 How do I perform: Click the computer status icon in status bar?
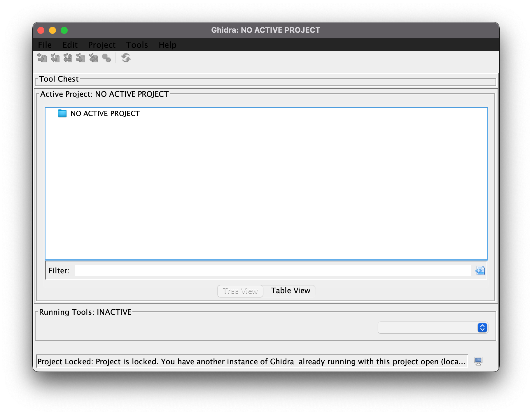[478, 361]
